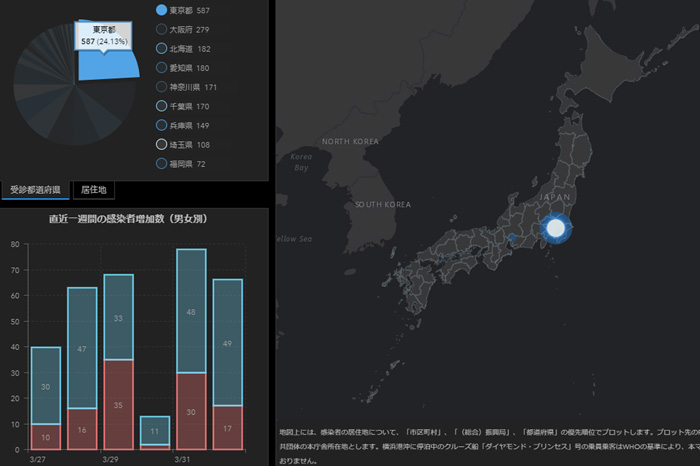
Task: Toggle the 兵庫県 series in the legend
Action: tap(162, 125)
